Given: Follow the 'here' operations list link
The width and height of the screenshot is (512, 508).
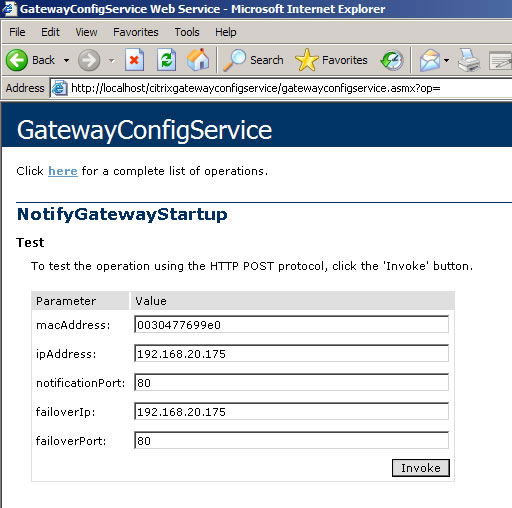Looking at the screenshot, I should click(63, 171).
